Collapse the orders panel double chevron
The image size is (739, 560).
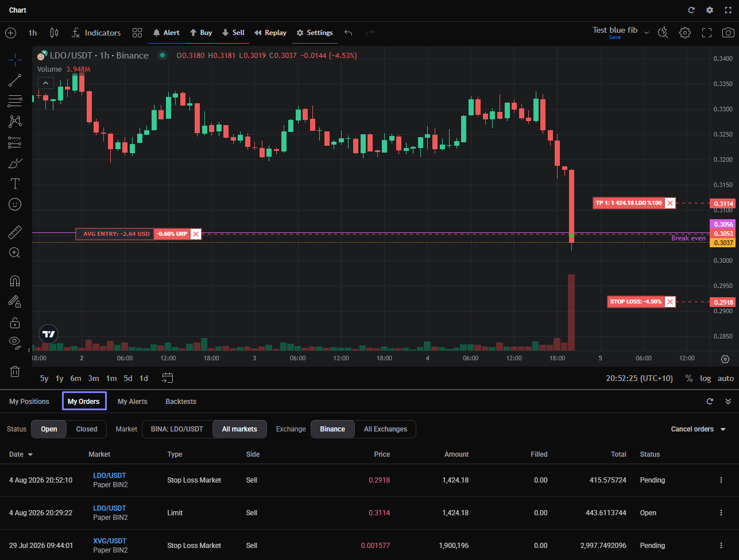(728, 402)
